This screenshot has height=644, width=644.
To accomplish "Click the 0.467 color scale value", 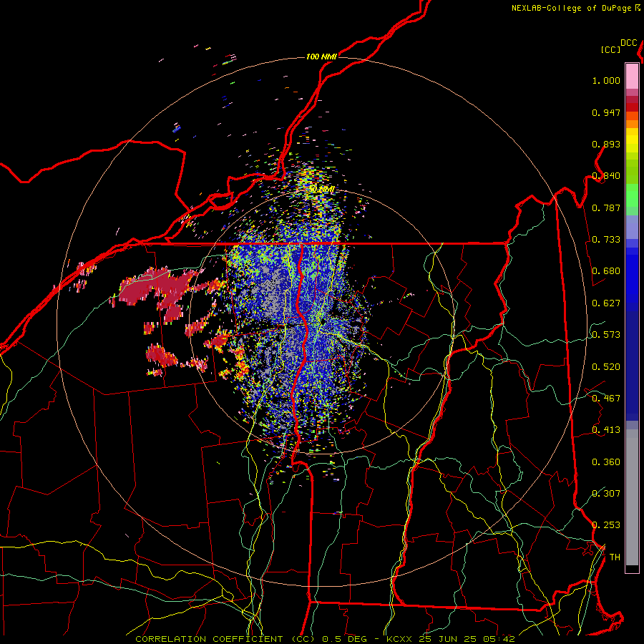I will pyautogui.click(x=606, y=399).
